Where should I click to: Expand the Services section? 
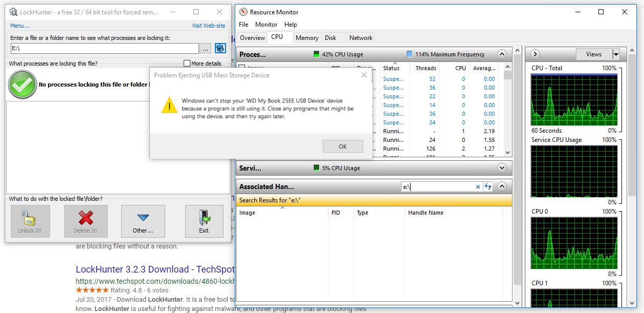501,168
